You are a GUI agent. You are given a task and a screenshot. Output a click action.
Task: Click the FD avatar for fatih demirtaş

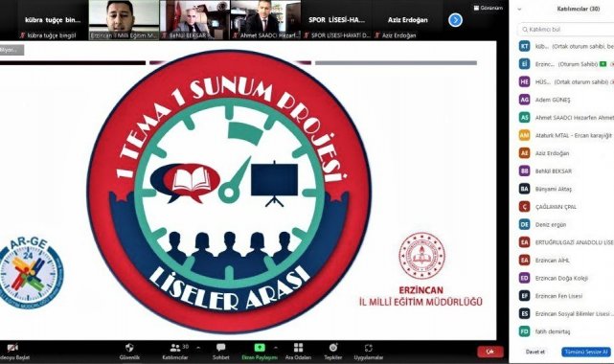(x=524, y=331)
